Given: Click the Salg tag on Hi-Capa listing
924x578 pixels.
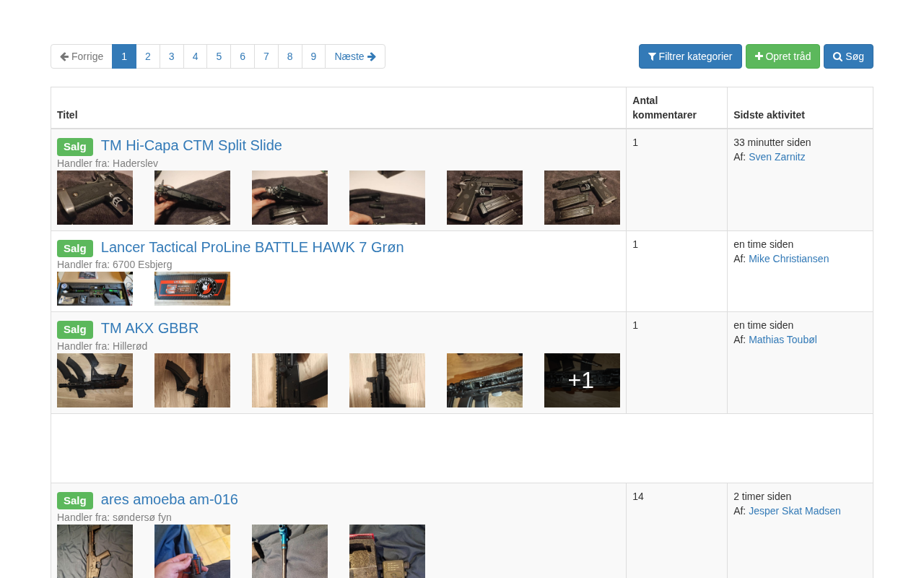Looking at the screenshot, I should pyautogui.click(x=75, y=147).
